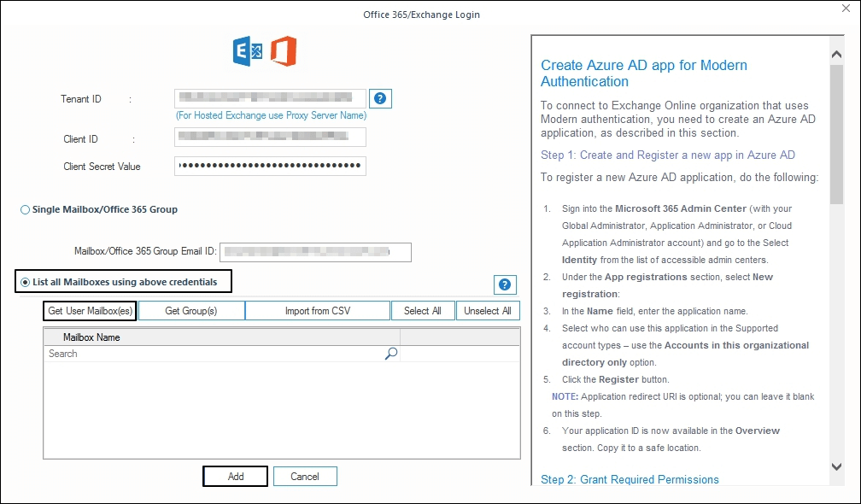Click Create Azure AD app heading
This screenshot has width=861, height=504.
(643, 73)
